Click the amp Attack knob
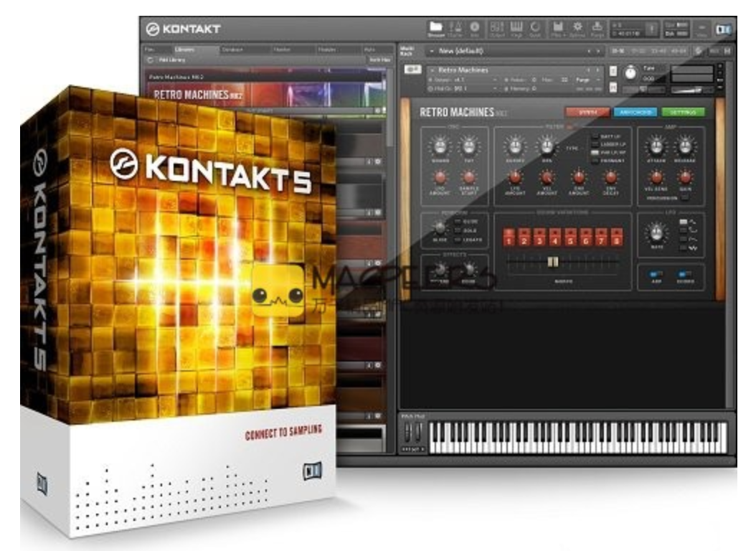Screen dimensions: 756x551 (656, 146)
